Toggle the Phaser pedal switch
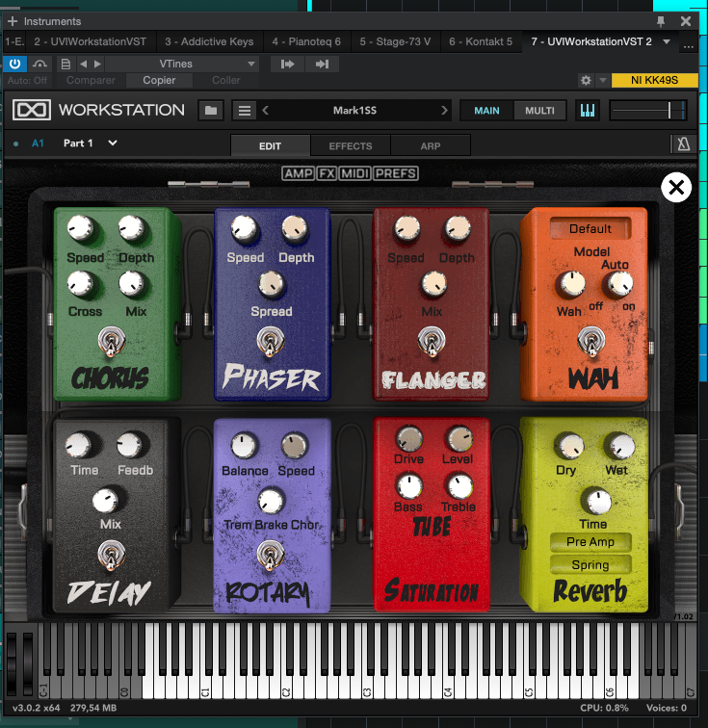Image resolution: width=708 pixels, height=728 pixels. pyautogui.click(x=271, y=342)
